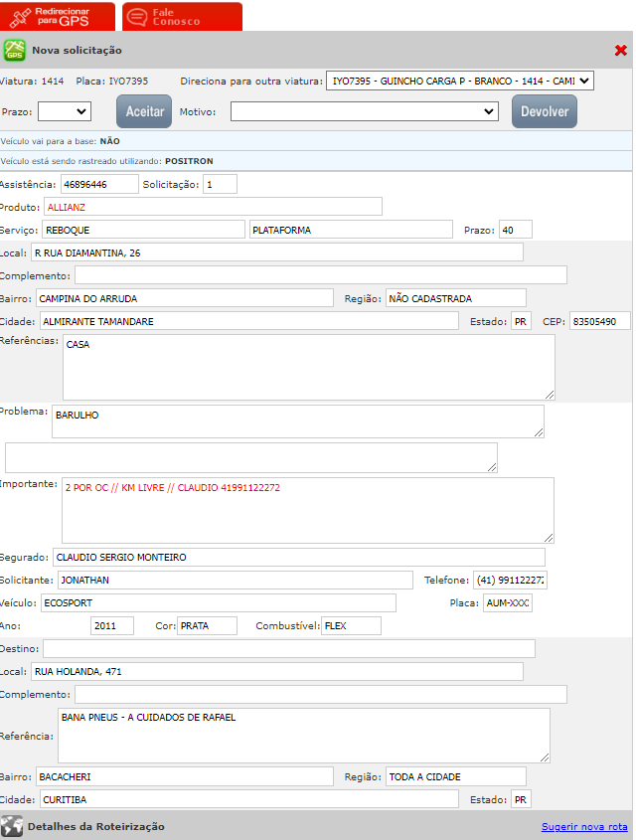636x840 pixels.
Task: Expand the Motivo dropdown
Action: click(364, 111)
